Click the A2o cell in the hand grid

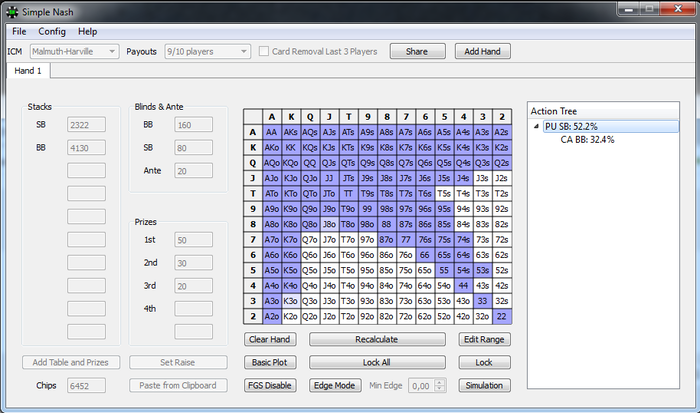pyautogui.click(x=271, y=316)
